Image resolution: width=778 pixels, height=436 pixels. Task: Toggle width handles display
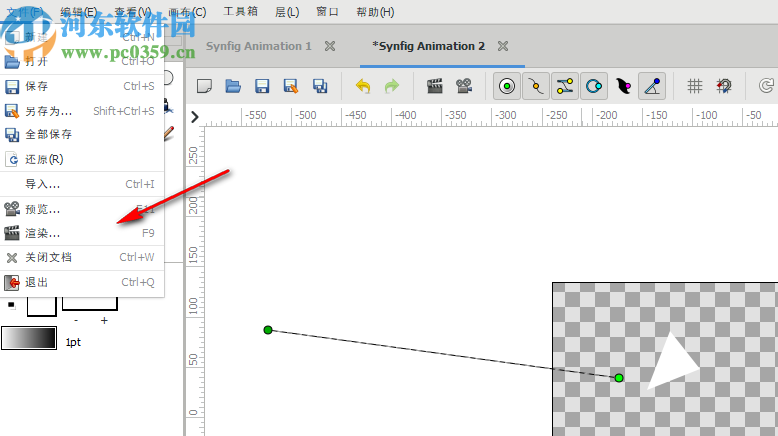[623, 86]
